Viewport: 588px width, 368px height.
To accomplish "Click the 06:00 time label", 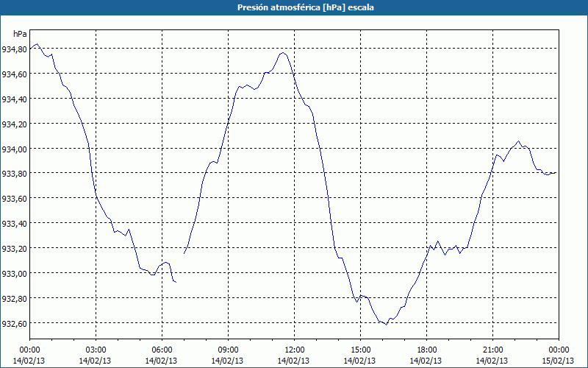I will pyautogui.click(x=162, y=350).
